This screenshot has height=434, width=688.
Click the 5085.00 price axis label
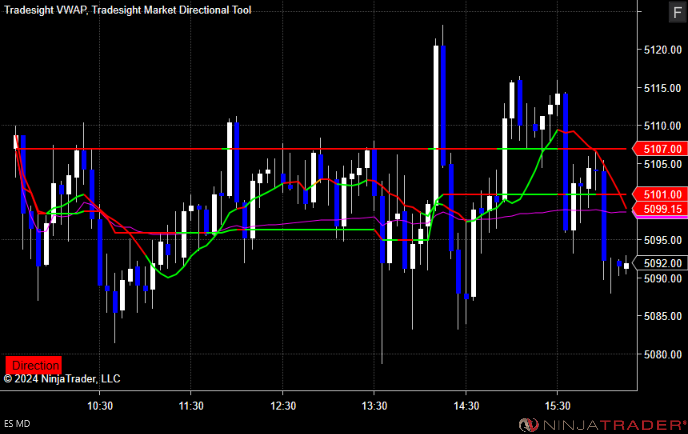(x=663, y=316)
